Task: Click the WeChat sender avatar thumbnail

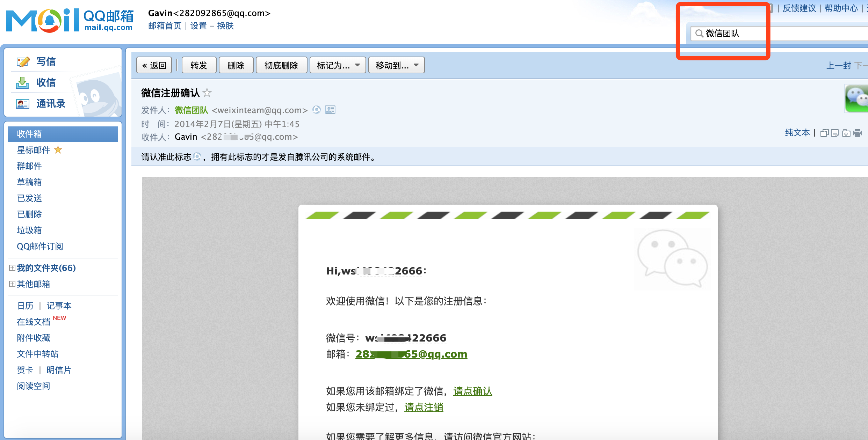Action: click(x=856, y=98)
